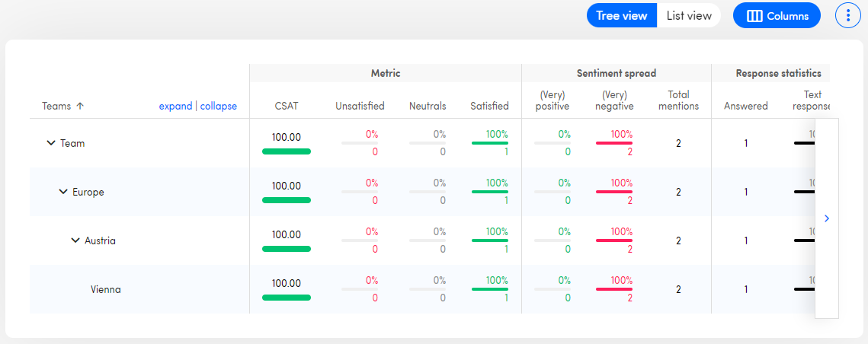The width and height of the screenshot is (868, 344).
Task: Click the Answered column header
Action: click(x=745, y=107)
